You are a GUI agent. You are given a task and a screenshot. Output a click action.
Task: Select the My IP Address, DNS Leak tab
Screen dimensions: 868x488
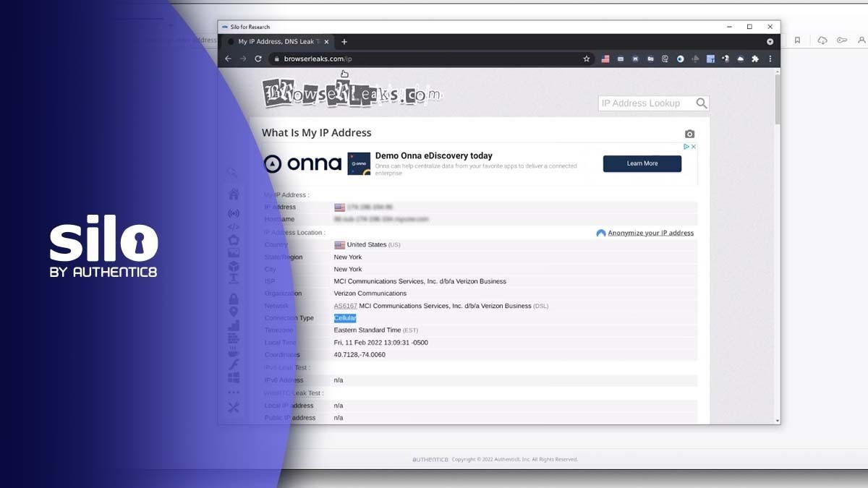pyautogui.click(x=278, y=42)
